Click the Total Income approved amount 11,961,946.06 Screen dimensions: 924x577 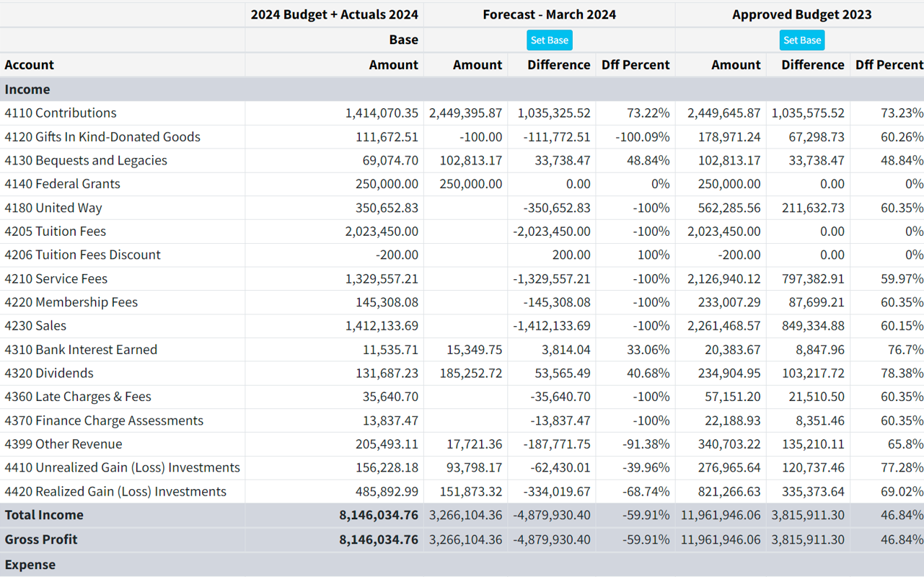tap(721, 515)
